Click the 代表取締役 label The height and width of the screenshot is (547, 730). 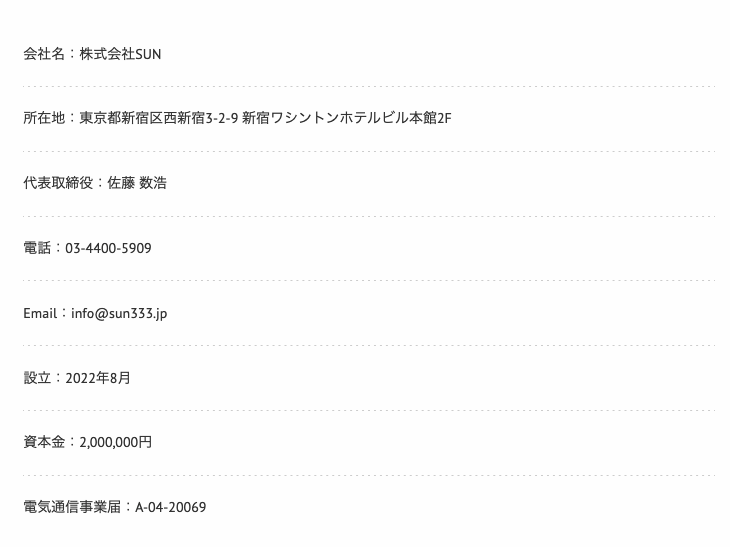pyautogui.click(x=58, y=183)
